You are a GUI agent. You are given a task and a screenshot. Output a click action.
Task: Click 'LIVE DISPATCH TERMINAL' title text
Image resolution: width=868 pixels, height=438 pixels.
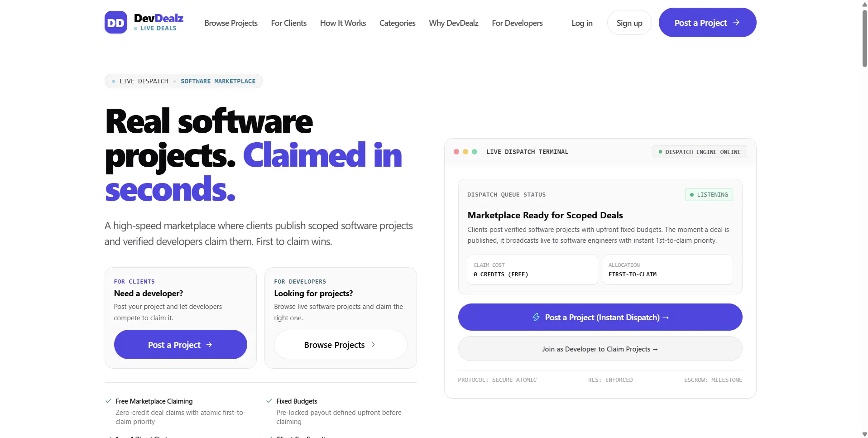click(527, 152)
